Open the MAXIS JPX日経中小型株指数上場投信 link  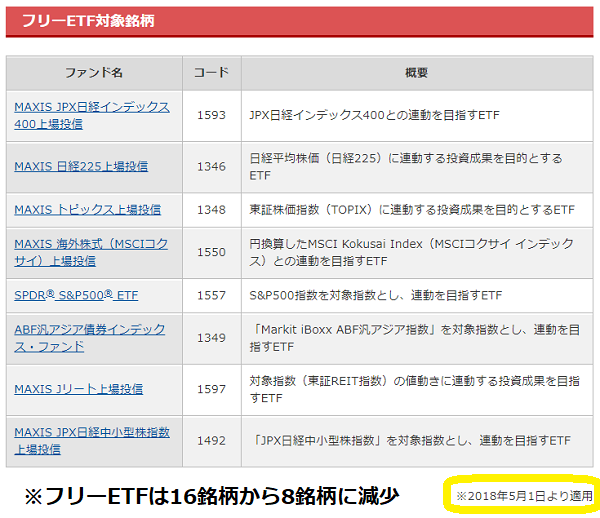click(92, 440)
